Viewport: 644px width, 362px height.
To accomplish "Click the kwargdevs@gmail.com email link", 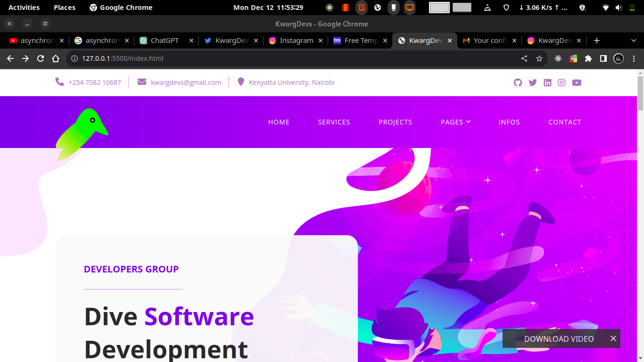I will point(186,82).
